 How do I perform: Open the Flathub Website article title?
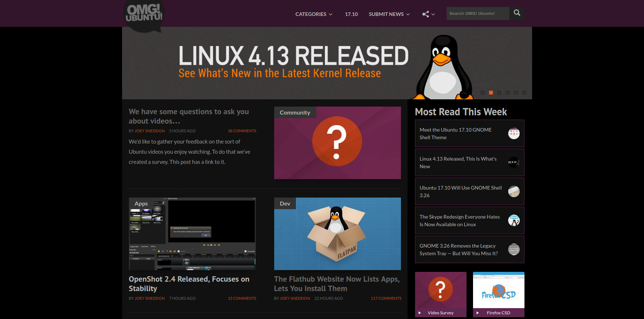(x=337, y=284)
